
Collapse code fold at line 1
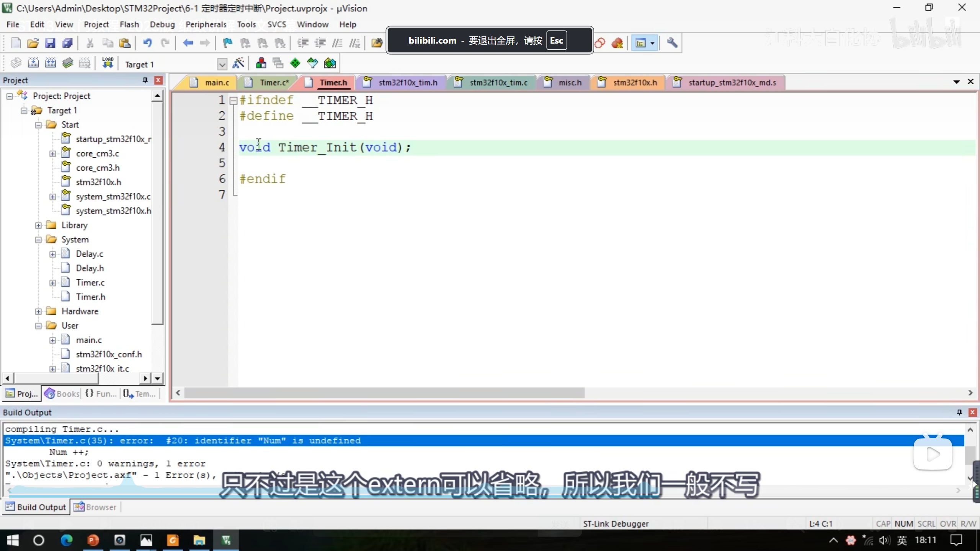click(233, 101)
